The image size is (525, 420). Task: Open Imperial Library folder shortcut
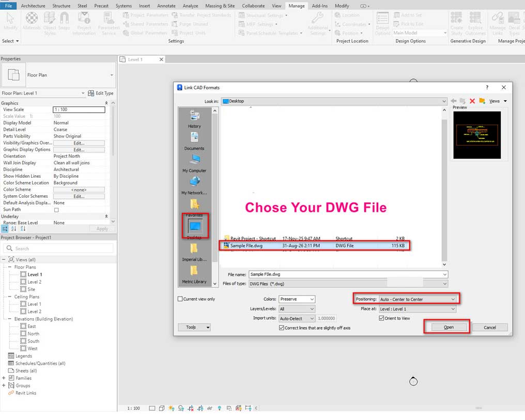[194, 252]
